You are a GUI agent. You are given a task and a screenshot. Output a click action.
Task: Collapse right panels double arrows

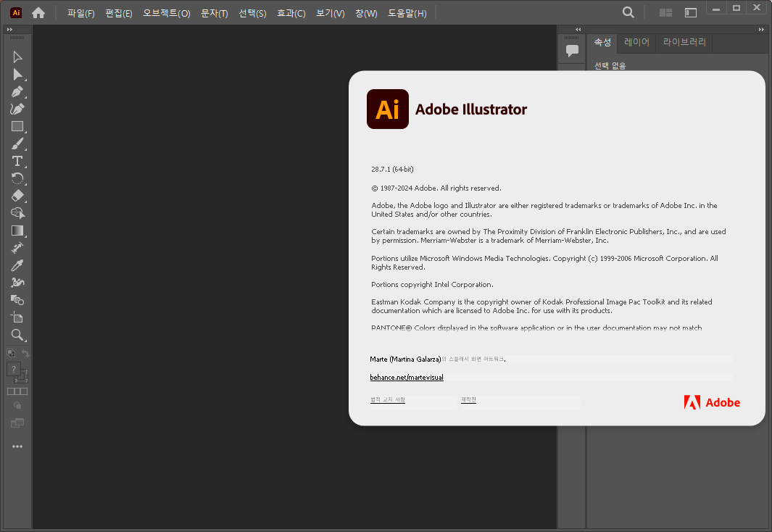click(761, 30)
